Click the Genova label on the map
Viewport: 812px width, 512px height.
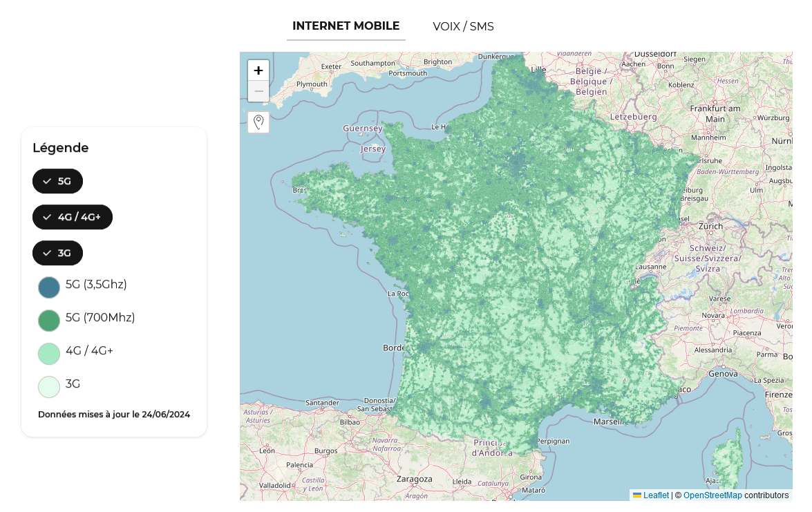point(723,374)
